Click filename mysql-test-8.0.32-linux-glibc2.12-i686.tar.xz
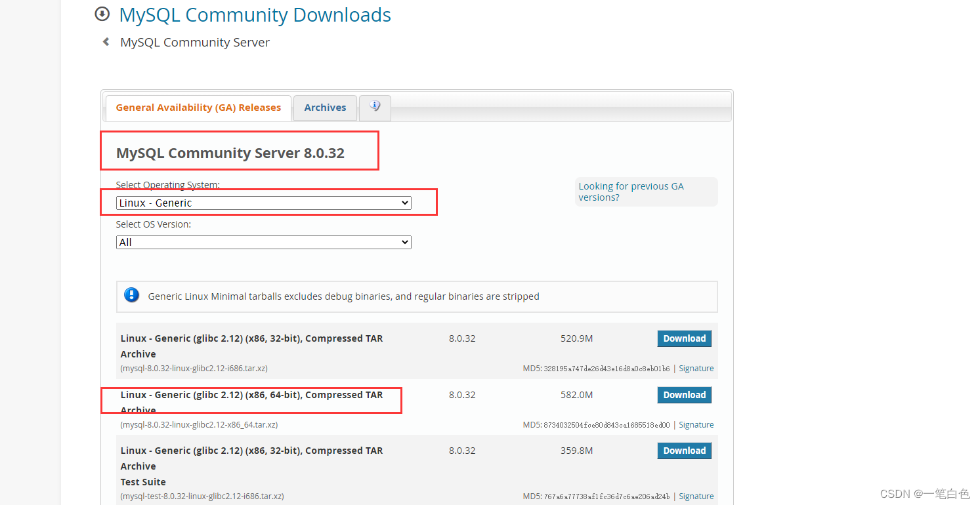The height and width of the screenshot is (505, 980). [x=202, y=496]
